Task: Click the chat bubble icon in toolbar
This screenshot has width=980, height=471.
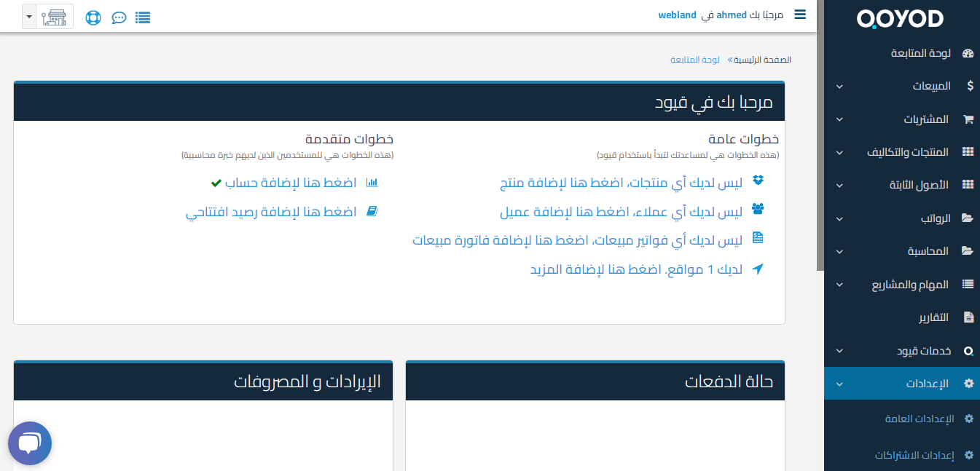Action: tap(119, 17)
